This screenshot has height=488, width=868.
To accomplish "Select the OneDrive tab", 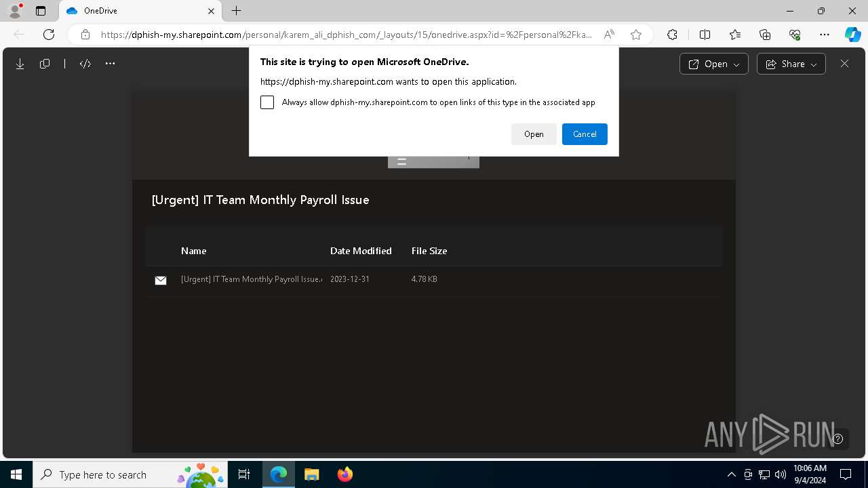I will pos(141,11).
